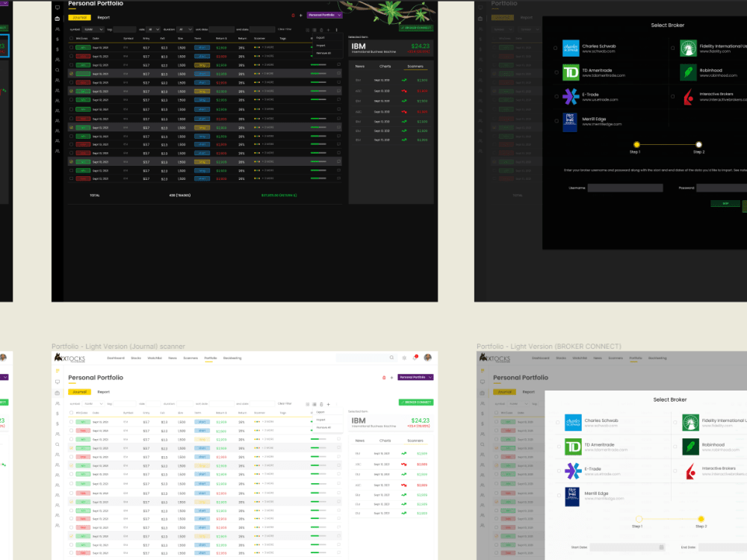
Task: Click the Step 2 marker on the progress stepper
Action: 701,518
